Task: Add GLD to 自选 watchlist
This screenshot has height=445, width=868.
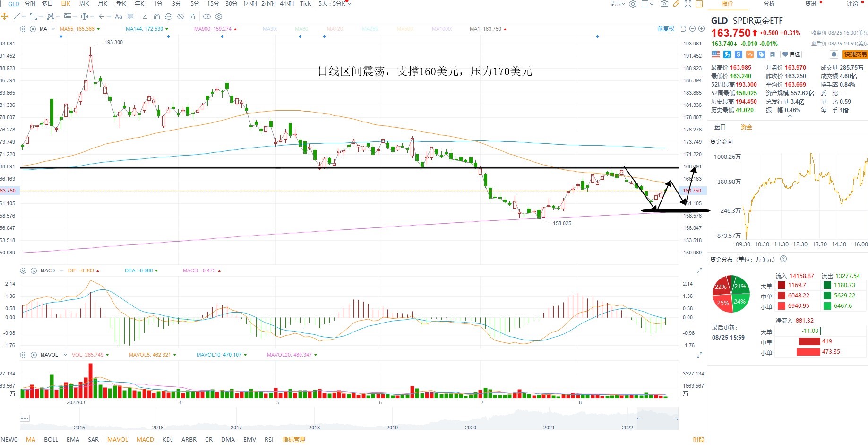Action: coord(791,54)
